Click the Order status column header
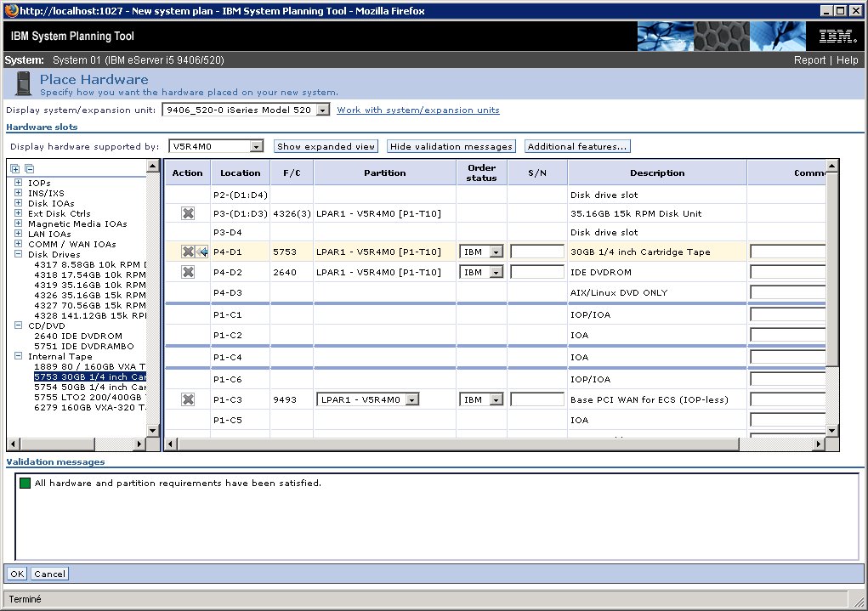The image size is (868, 611). click(481, 173)
